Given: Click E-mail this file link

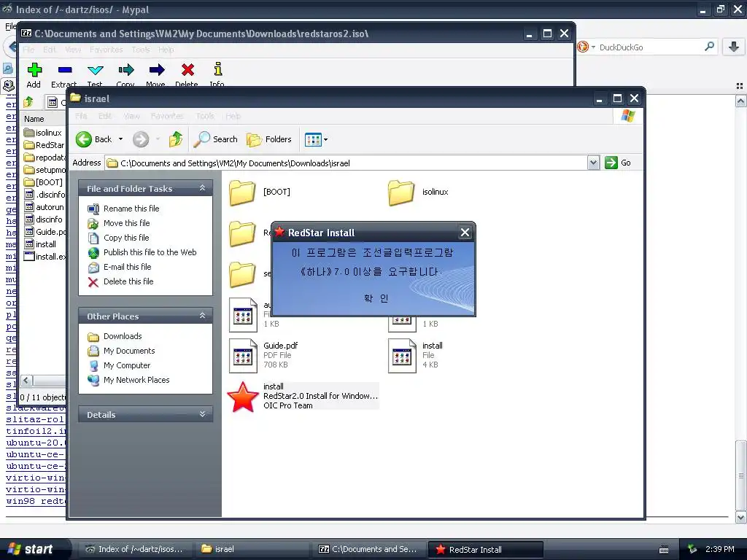Looking at the screenshot, I should click(127, 267).
